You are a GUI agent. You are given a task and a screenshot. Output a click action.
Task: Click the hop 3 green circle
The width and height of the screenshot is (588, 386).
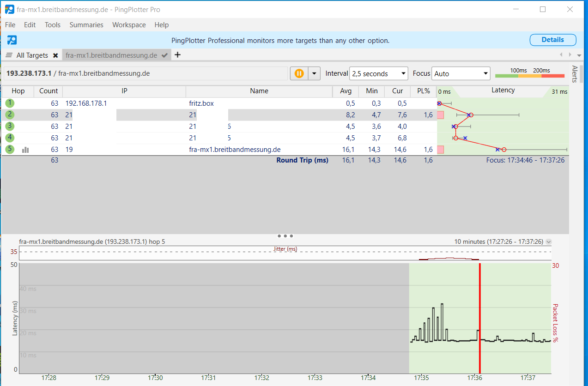point(10,126)
